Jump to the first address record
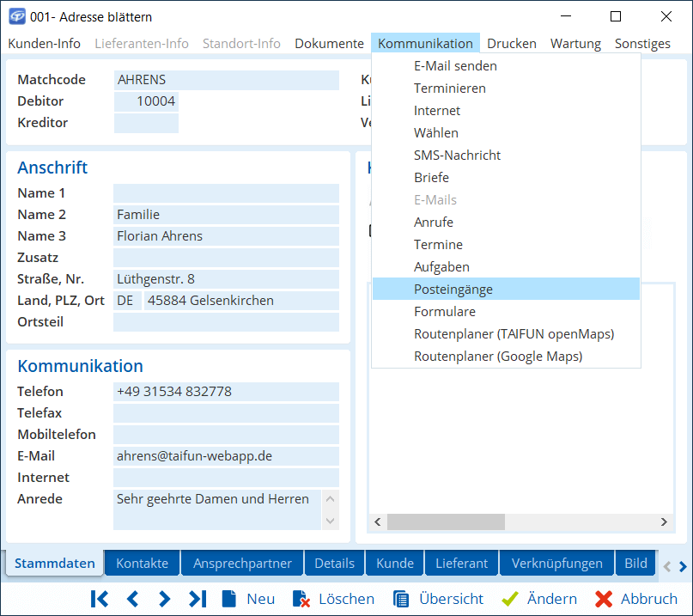Viewport: 693px width, 616px height. pos(100,599)
